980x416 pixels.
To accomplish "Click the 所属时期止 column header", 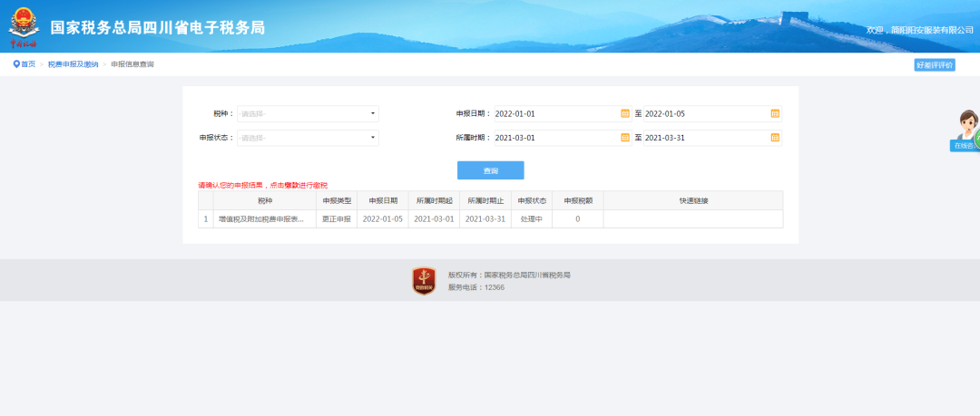I will pyautogui.click(x=485, y=200).
